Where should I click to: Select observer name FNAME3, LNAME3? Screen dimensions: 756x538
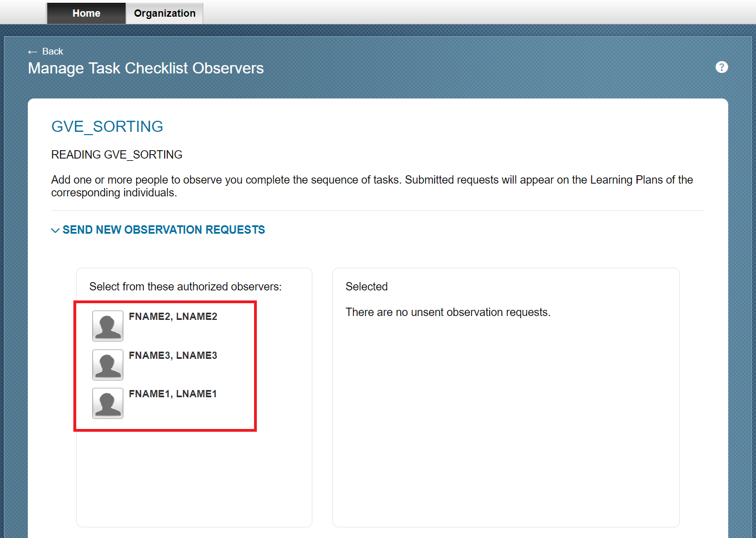[173, 356]
